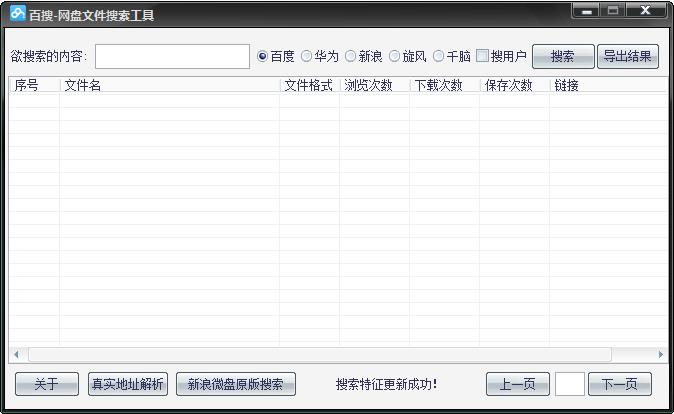
Task: Click the 文件格式 column header
Action: click(310, 85)
